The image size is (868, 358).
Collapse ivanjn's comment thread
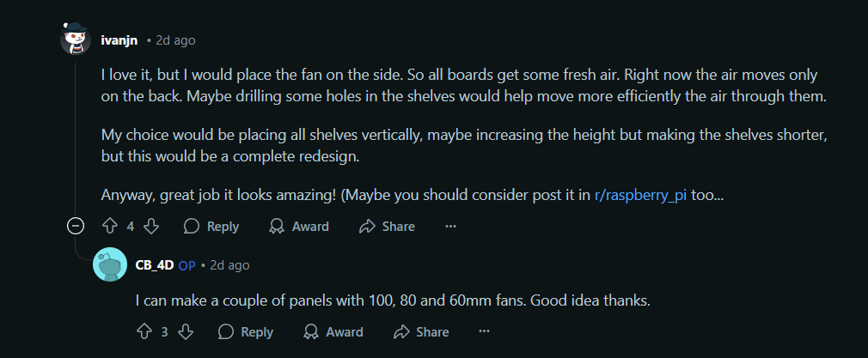point(75,227)
